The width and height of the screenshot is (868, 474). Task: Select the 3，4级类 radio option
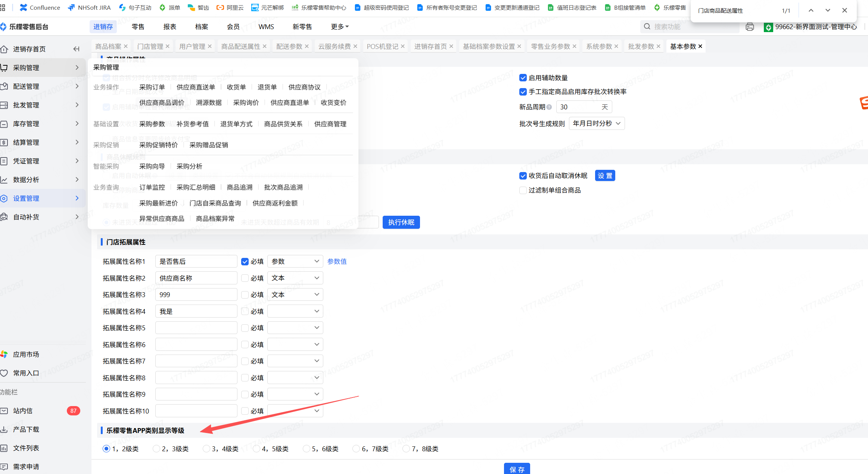(206, 449)
